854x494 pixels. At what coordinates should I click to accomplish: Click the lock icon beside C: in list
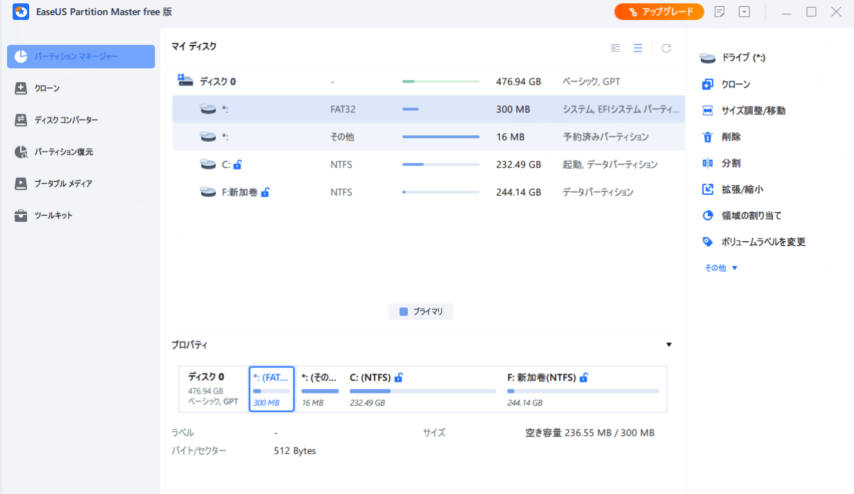pyautogui.click(x=238, y=164)
